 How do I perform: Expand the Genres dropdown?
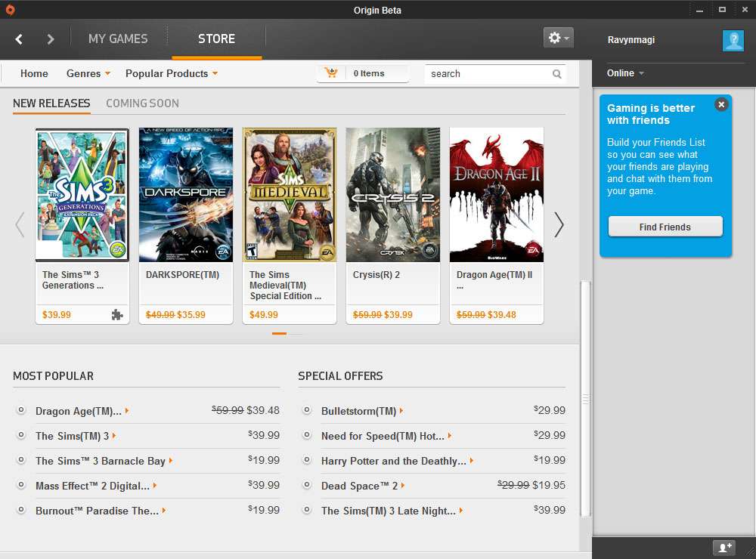click(x=88, y=73)
